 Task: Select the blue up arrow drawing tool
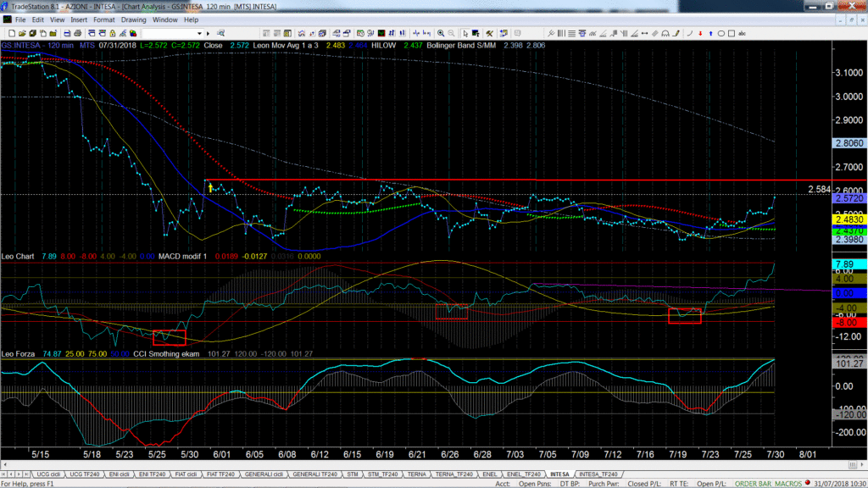[x=711, y=34]
